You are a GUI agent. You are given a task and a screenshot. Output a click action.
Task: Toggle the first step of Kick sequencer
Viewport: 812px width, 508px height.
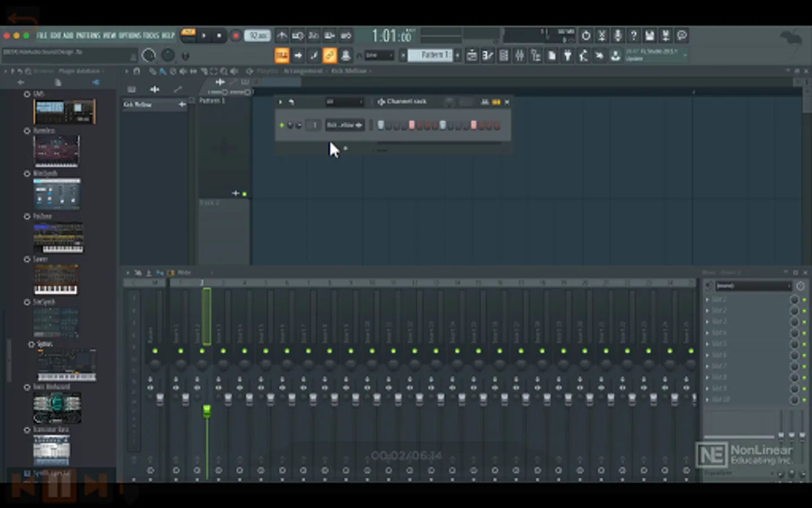pos(381,125)
